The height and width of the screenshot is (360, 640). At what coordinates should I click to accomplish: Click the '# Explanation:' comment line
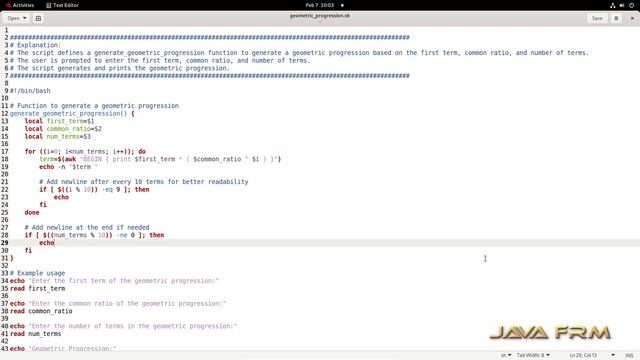pyautogui.click(x=35, y=45)
